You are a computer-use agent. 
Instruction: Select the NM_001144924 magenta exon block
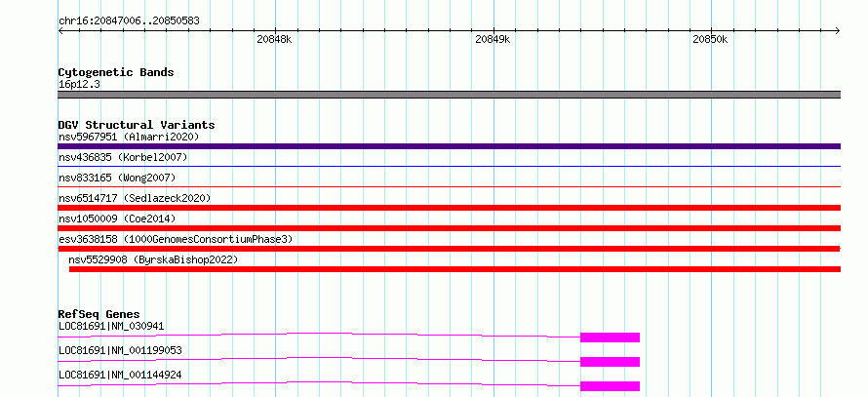(610, 386)
